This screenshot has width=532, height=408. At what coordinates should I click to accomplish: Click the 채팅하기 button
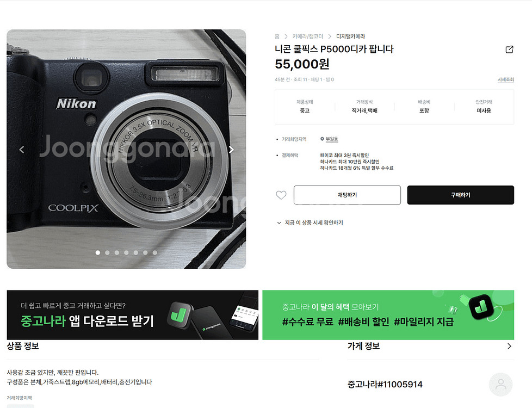click(x=347, y=195)
